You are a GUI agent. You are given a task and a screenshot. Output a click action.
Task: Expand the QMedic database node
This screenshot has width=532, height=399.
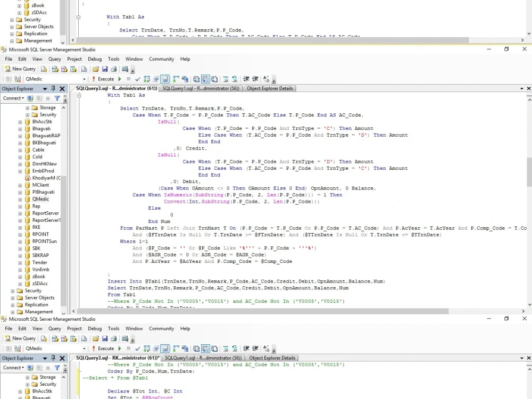click(20, 199)
